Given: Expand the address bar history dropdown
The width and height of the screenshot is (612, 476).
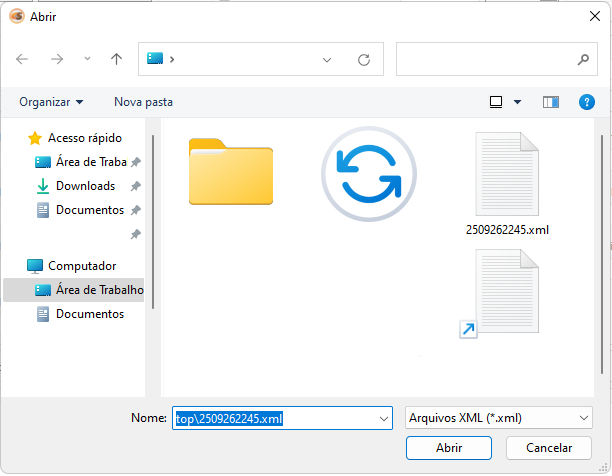Looking at the screenshot, I should pos(327,60).
